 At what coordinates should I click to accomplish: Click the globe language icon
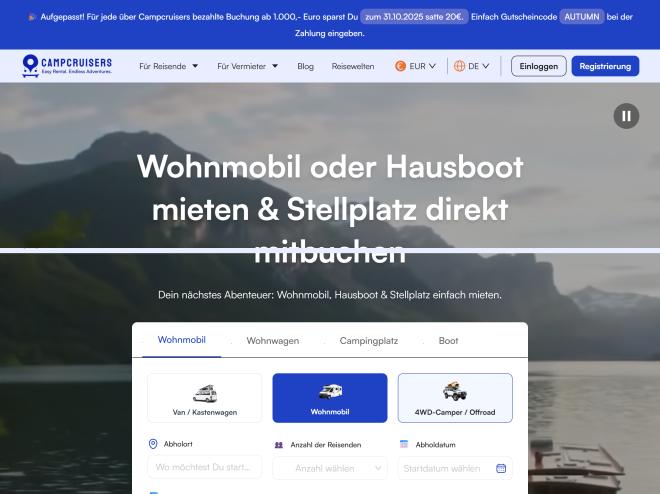click(x=459, y=66)
